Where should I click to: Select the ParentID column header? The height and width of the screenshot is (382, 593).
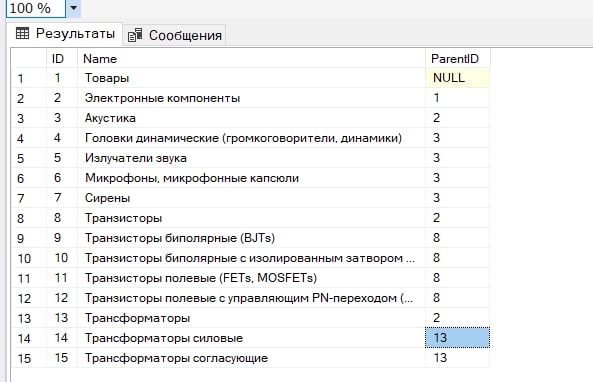pyautogui.click(x=458, y=59)
